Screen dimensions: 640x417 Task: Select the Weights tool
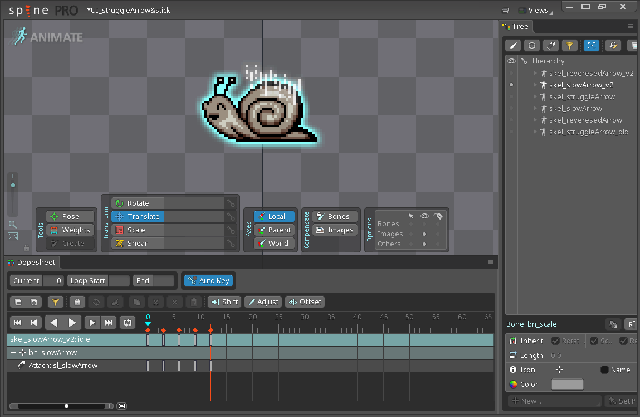coord(70,230)
